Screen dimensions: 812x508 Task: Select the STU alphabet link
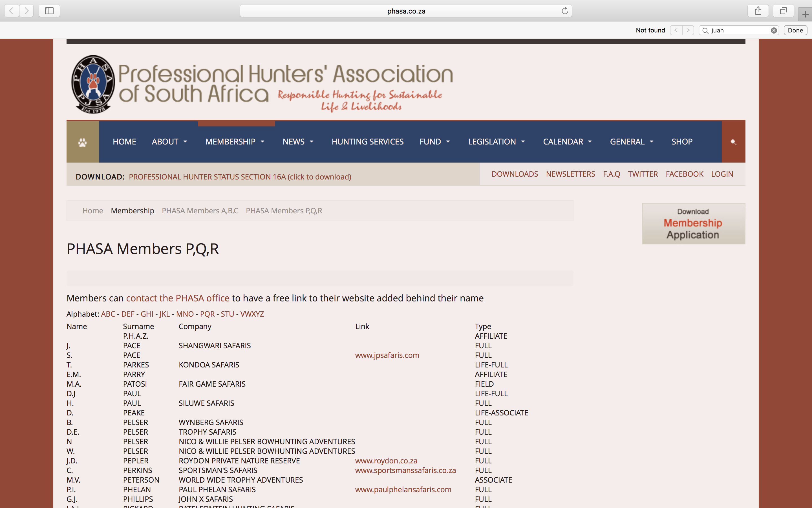click(227, 314)
